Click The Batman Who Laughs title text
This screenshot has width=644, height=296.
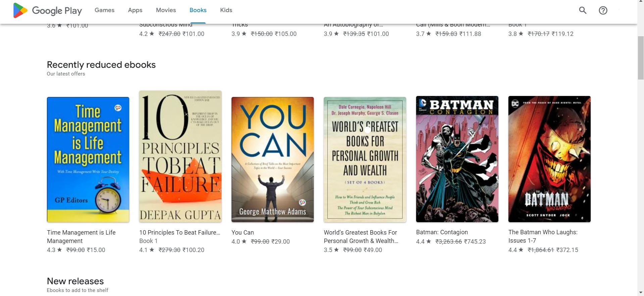click(543, 236)
